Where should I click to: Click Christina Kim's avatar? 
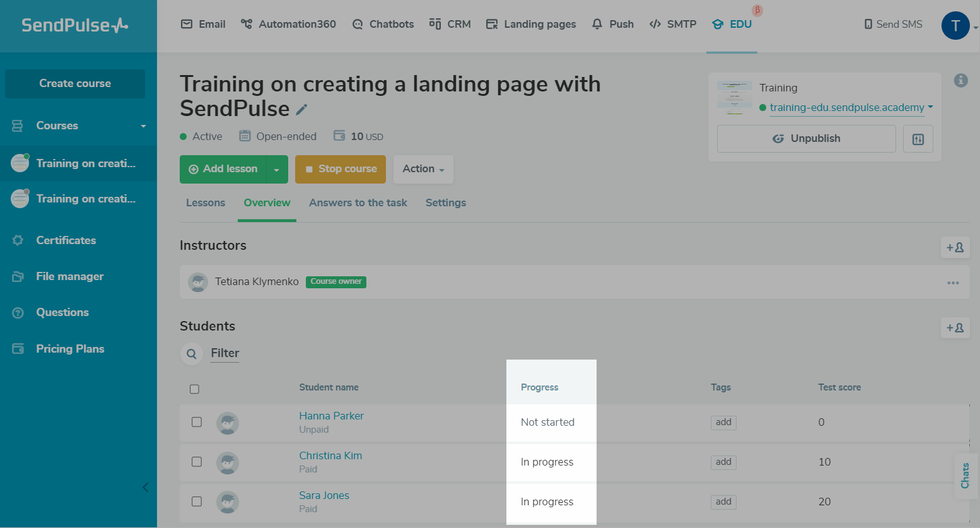(x=228, y=462)
